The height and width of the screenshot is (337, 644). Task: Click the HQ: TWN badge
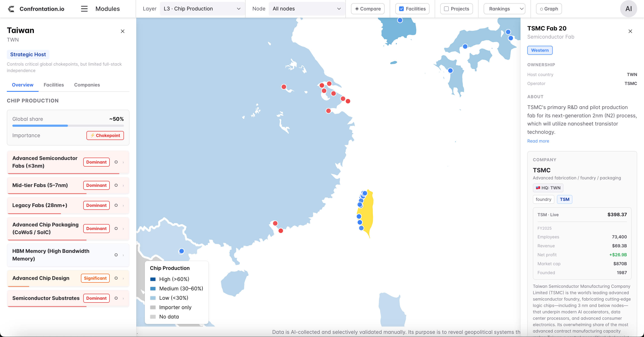pos(548,188)
